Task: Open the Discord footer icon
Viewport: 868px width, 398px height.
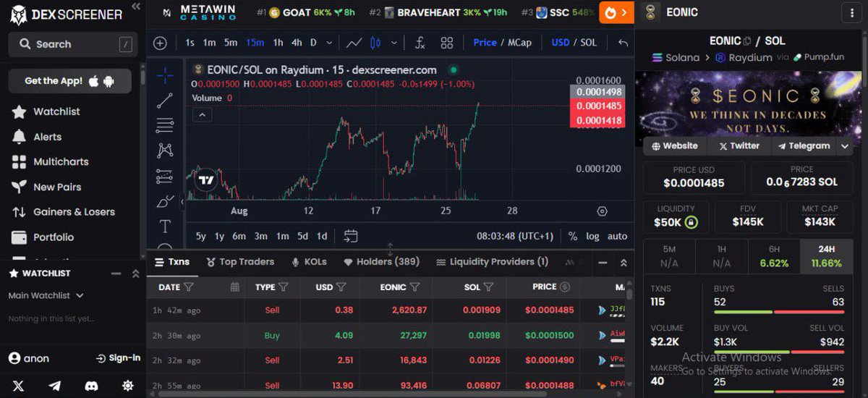Action: pos(91,386)
